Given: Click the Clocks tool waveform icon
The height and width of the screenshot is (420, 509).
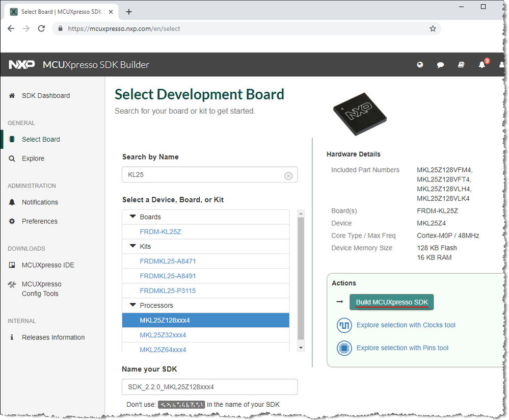Looking at the screenshot, I should (x=344, y=325).
